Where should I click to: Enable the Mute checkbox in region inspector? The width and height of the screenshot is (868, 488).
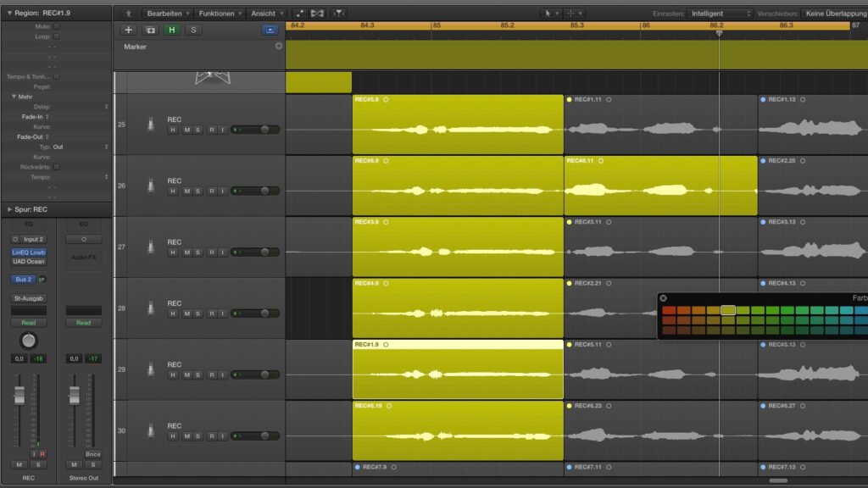click(x=57, y=26)
